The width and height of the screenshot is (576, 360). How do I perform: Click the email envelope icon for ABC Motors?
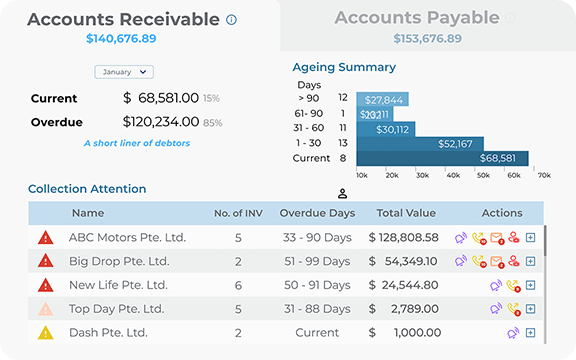tap(497, 238)
